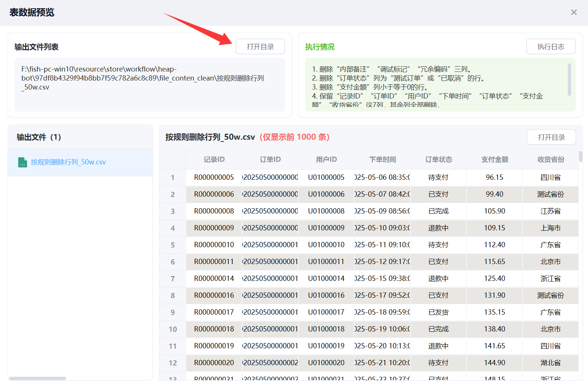This screenshot has height=388, width=588.
Task: Click the 用户ID column header
Action: tap(326, 160)
